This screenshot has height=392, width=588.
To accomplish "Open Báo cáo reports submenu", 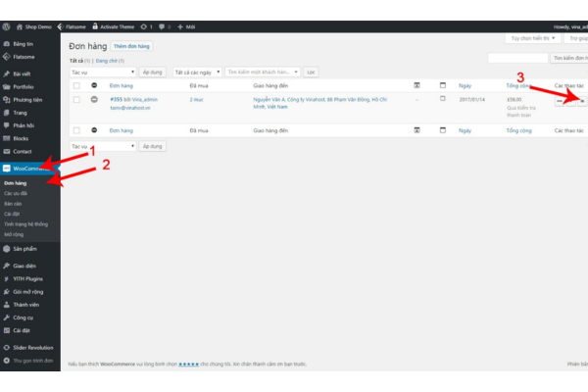I will click(x=13, y=204).
